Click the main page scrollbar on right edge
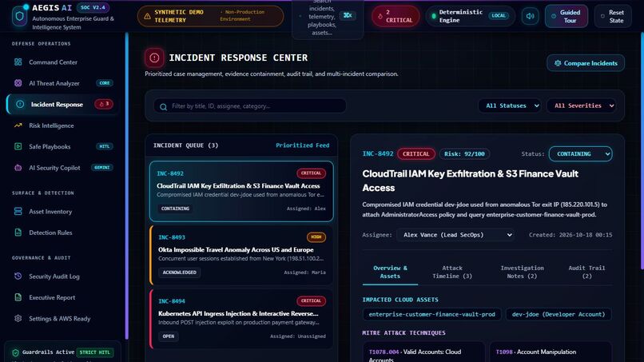The height and width of the screenshot is (362, 644). 642,151
